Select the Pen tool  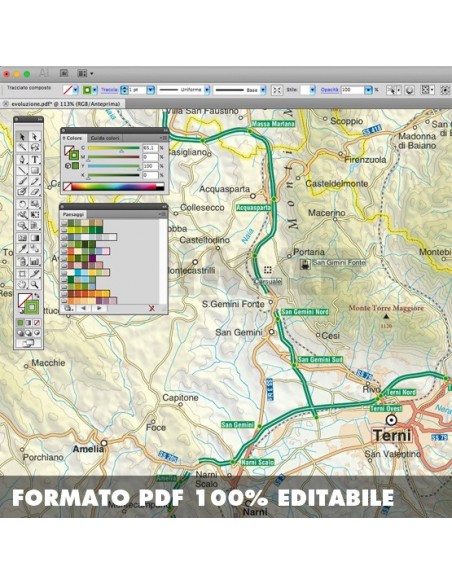22,159
